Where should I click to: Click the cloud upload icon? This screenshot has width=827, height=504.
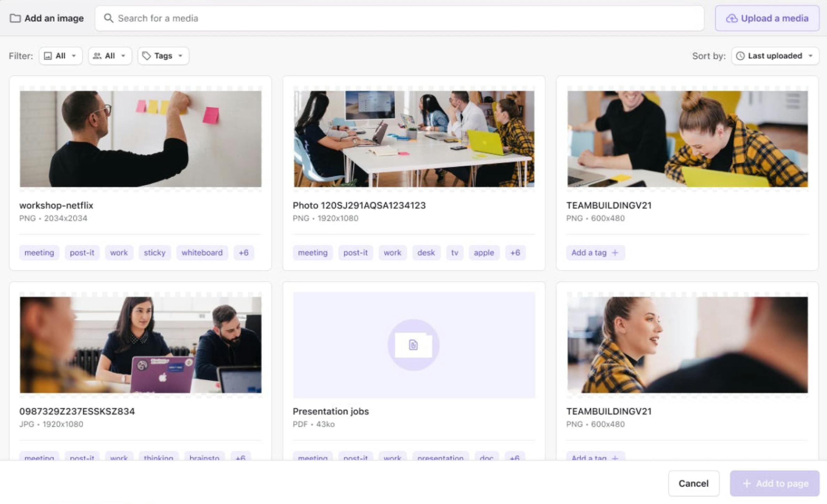[731, 18]
